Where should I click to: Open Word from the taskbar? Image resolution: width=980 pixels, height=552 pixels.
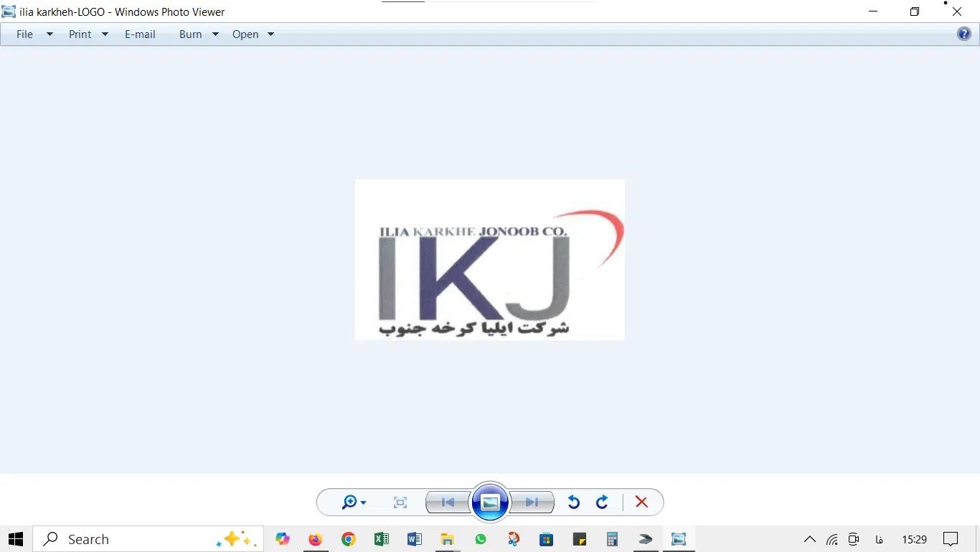coord(415,539)
